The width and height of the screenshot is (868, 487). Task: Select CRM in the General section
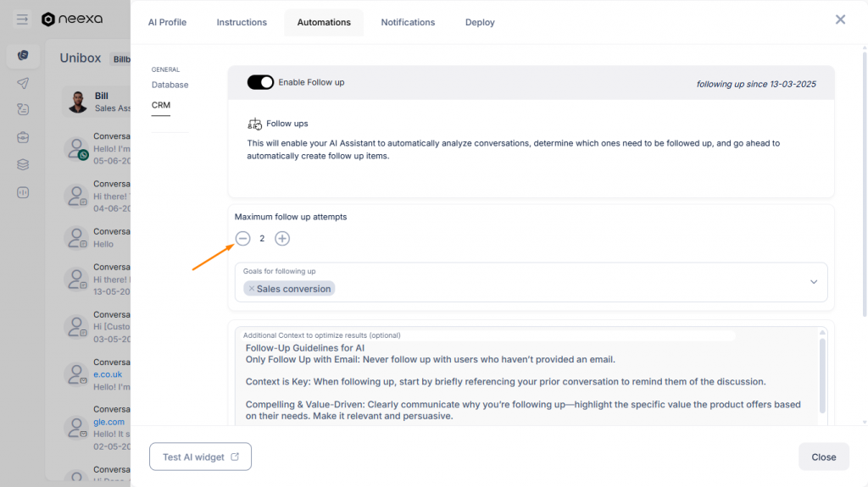pyautogui.click(x=161, y=105)
